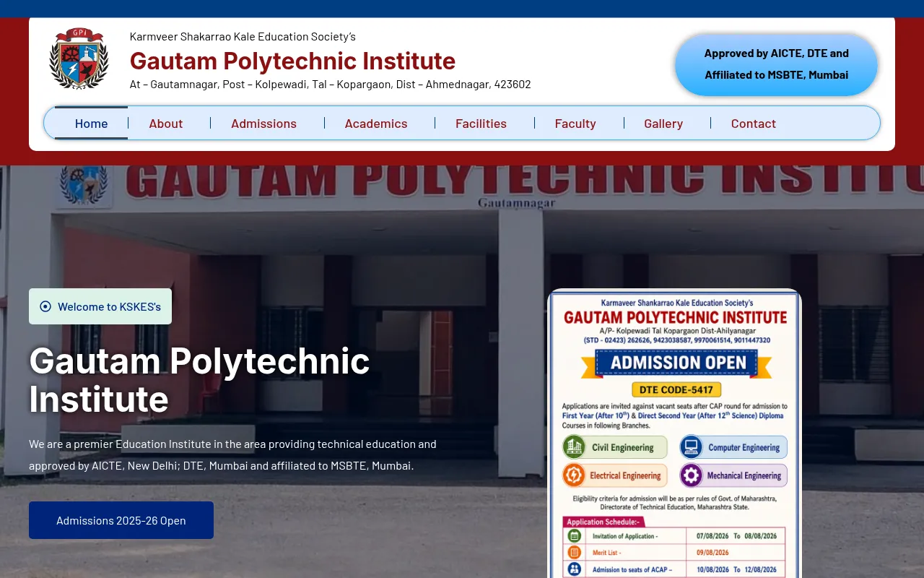Open the About menu item

tap(166, 123)
